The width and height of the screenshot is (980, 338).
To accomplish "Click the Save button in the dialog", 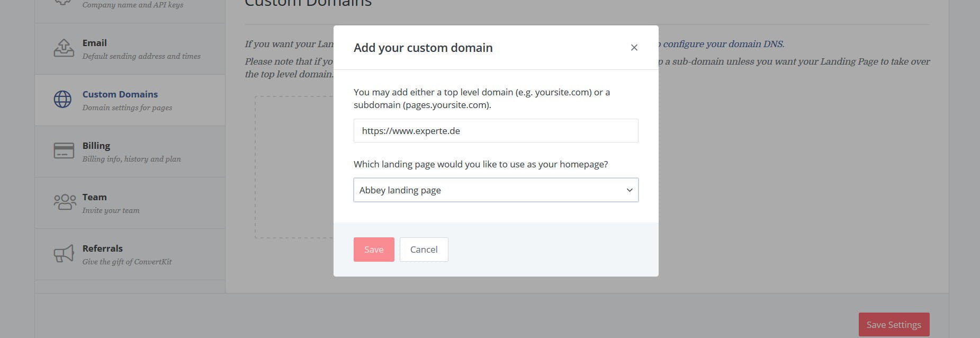I will (373, 249).
